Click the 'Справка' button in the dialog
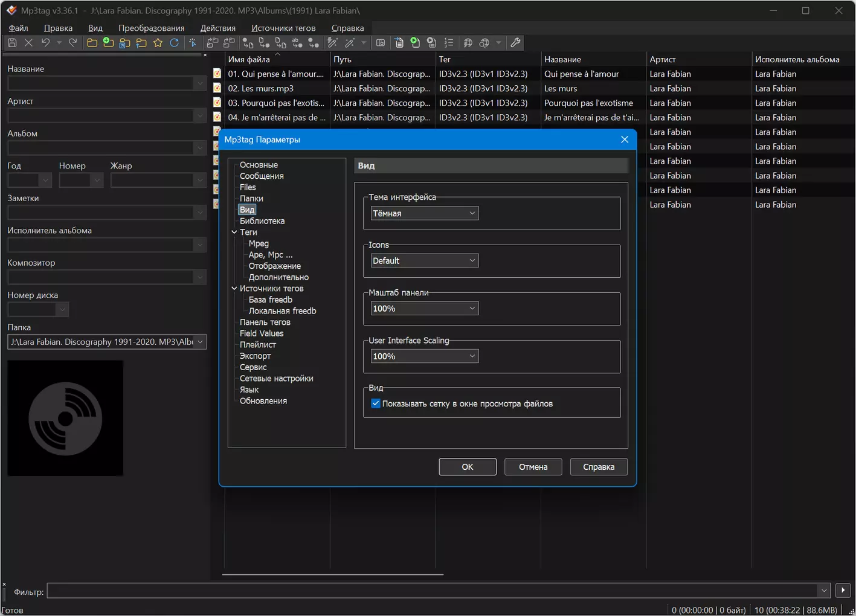The width and height of the screenshot is (856, 616). [x=599, y=467]
